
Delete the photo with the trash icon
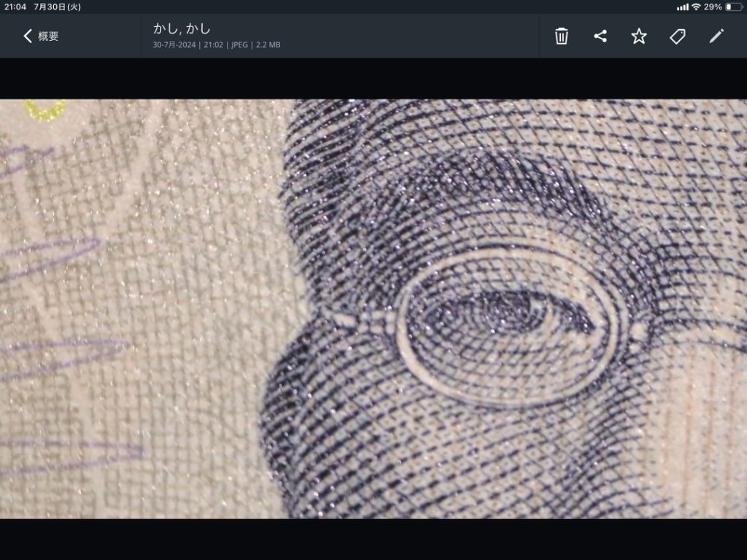561,36
